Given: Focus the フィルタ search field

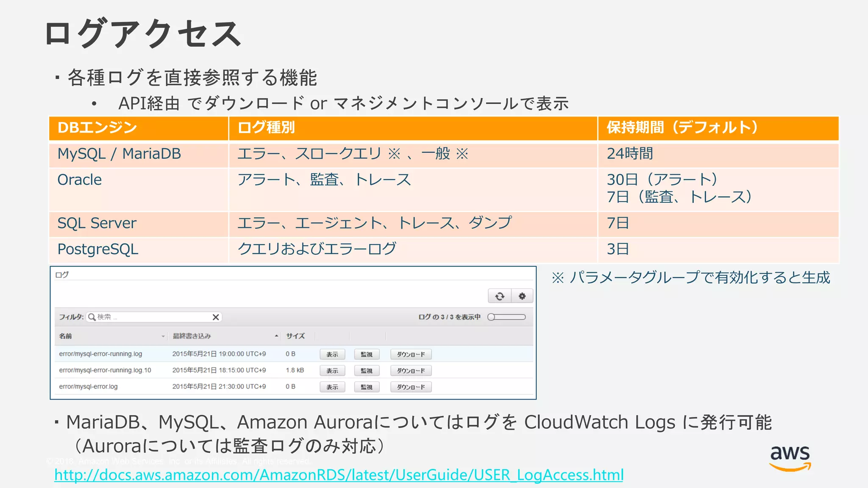Looking at the screenshot, I should click(154, 317).
